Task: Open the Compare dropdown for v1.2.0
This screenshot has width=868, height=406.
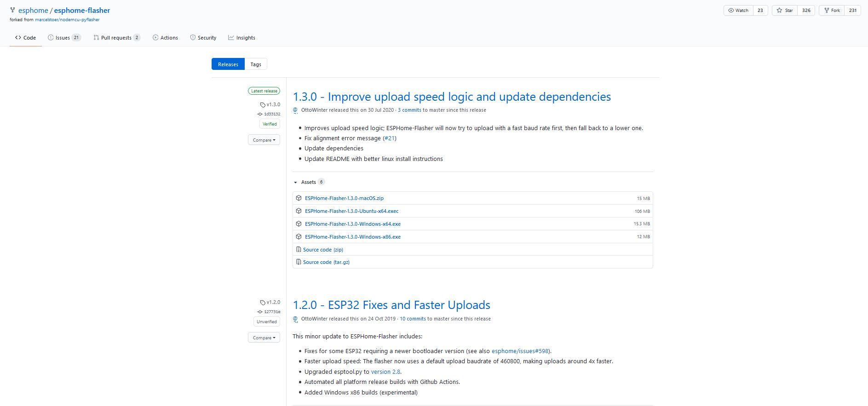Action: click(x=264, y=337)
